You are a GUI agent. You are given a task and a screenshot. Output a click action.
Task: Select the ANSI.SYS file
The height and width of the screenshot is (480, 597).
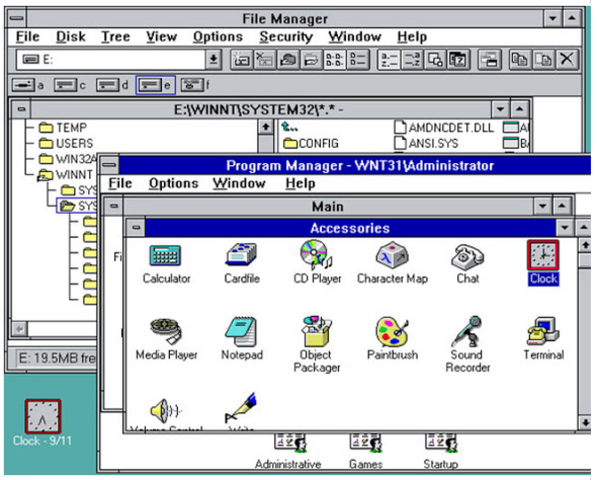pyautogui.click(x=426, y=144)
